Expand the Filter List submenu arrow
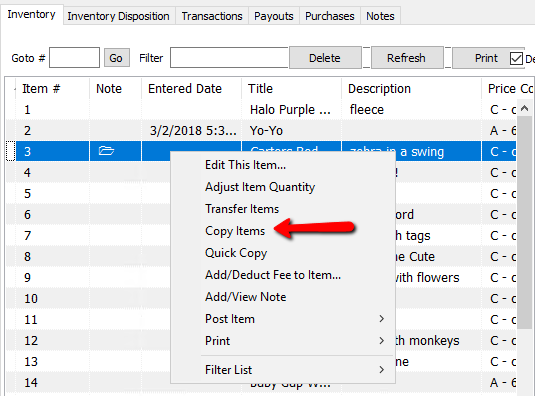 tap(381, 370)
